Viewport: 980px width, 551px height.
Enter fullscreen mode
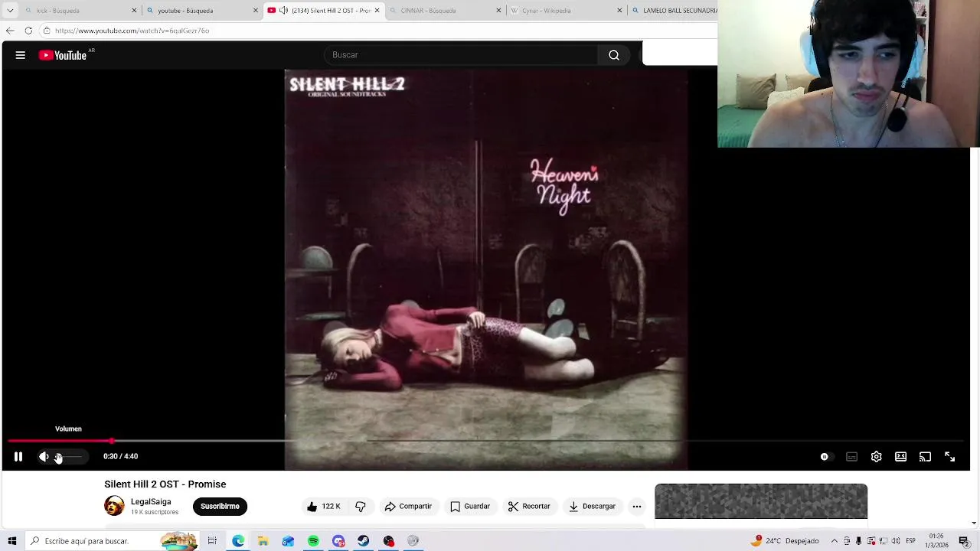tap(949, 457)
